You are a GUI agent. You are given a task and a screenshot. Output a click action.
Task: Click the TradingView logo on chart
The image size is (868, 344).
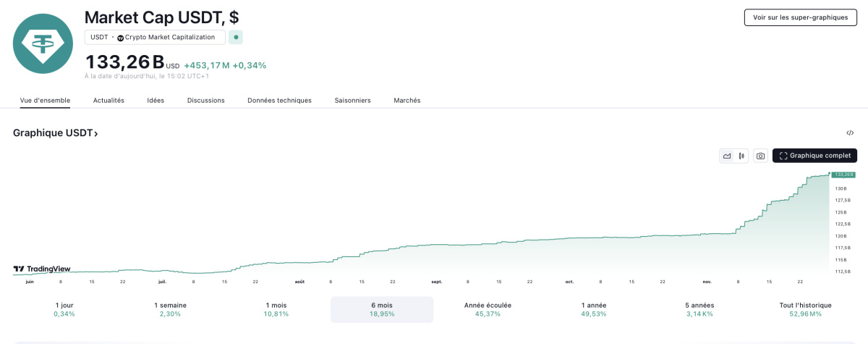[x=42, y=269]
